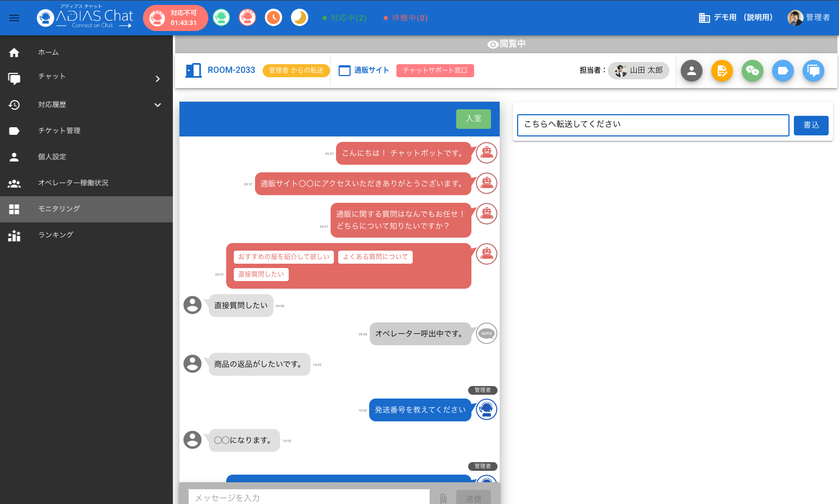The height and width of the screenshot is (504, 839).
Task: Click the gray user profile round icon
Action: point(692,71)
